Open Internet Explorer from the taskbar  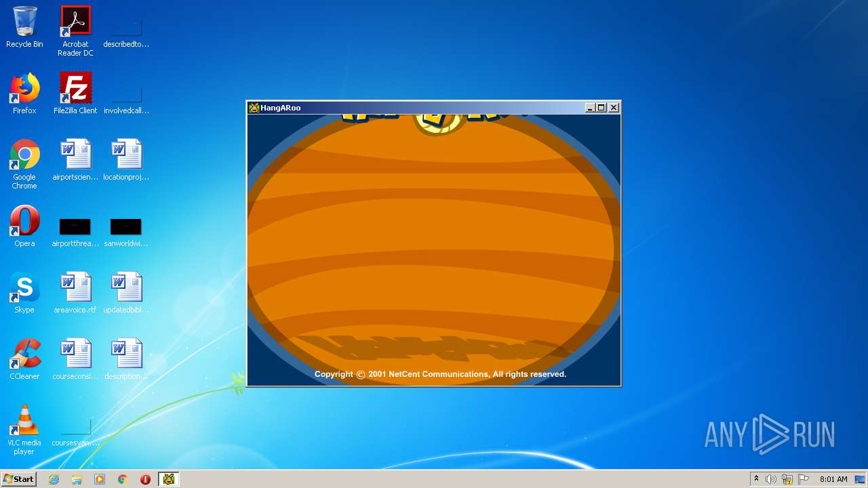54,479
